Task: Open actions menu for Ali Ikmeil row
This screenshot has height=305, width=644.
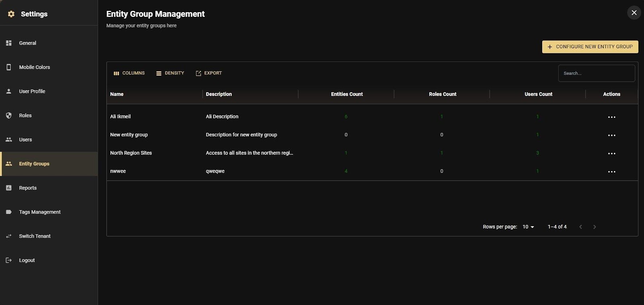Action: point(611,117)
